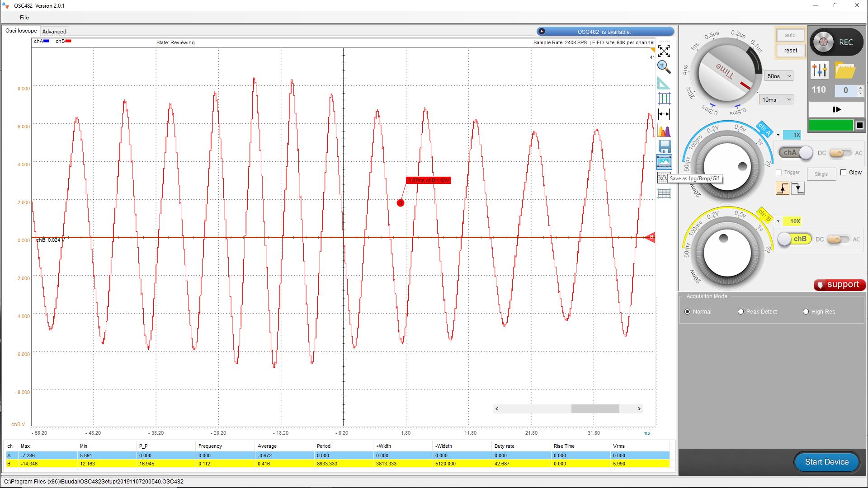Click the Save as Jpg/Bmp/Gif image icon
The image size is (868, 488).
coord(664,161)
